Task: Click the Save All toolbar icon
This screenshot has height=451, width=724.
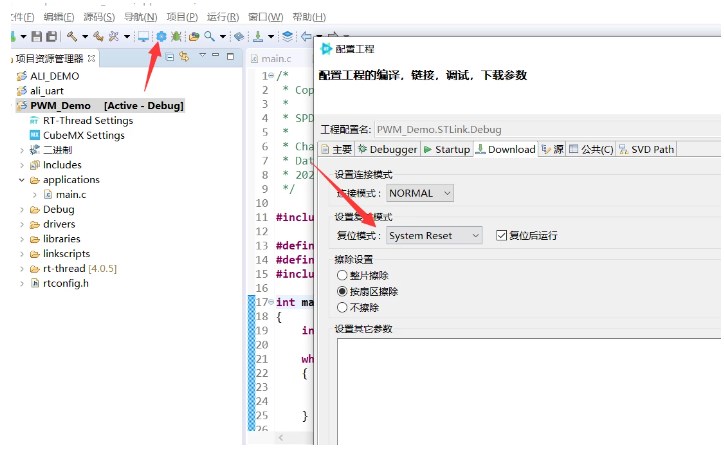Action: pos(52,36)
